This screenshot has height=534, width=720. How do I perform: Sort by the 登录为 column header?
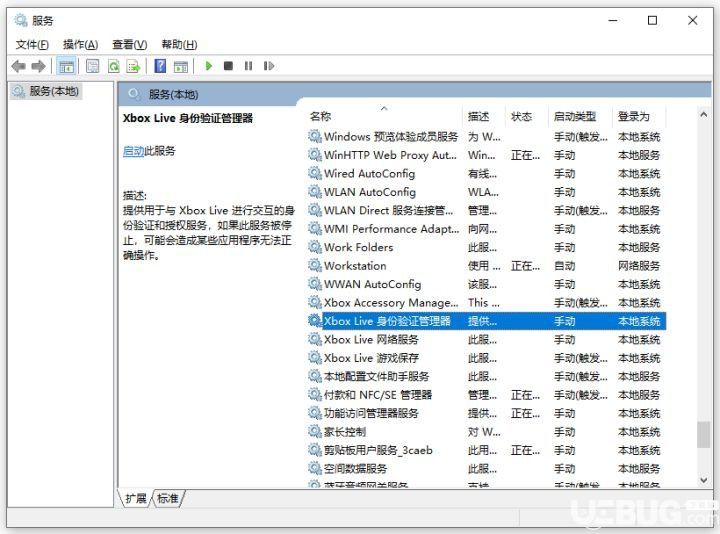(634, 117)
